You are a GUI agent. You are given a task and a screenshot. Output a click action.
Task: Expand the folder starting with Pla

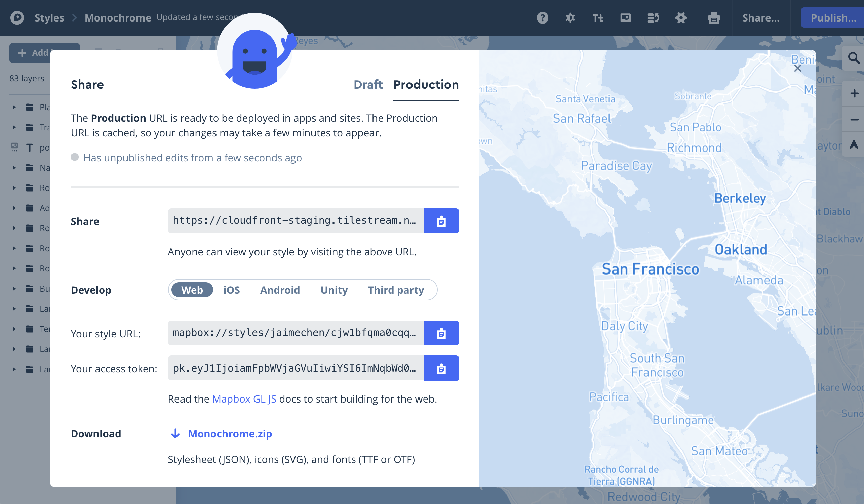click(14, 107)
